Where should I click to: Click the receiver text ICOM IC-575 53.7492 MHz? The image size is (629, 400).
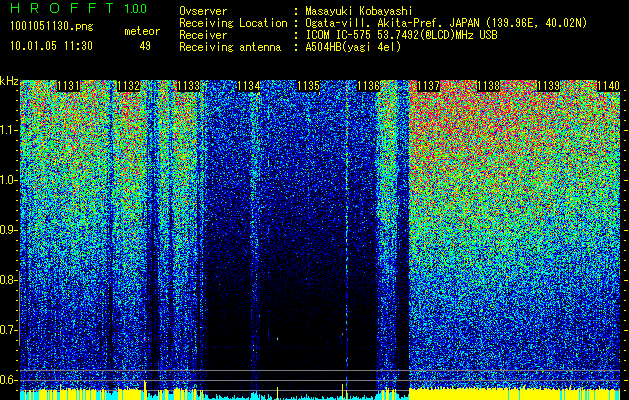pyautogui.click(x=401, y=35)
